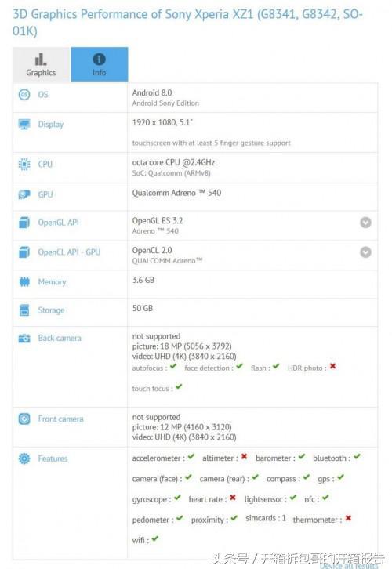The image size is (392, 569).
Task: Click the autofocus green check mark
Action: [x=173, y=366]
